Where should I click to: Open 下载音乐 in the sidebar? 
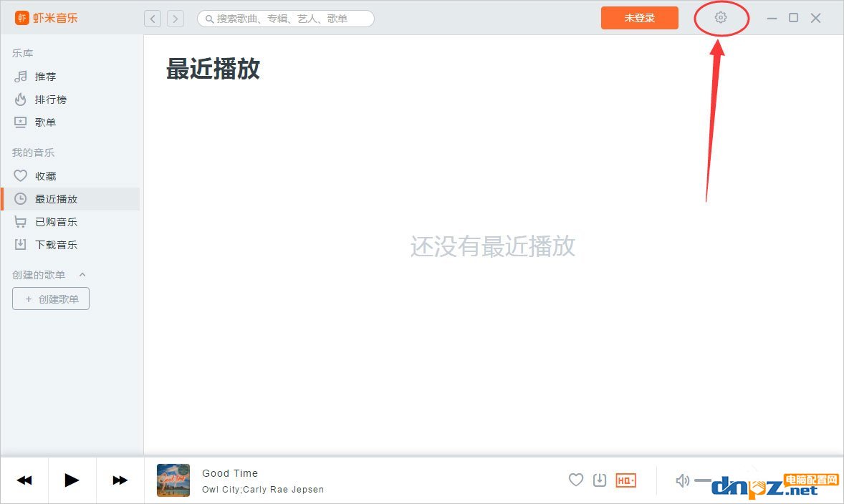tap(56, 245)
